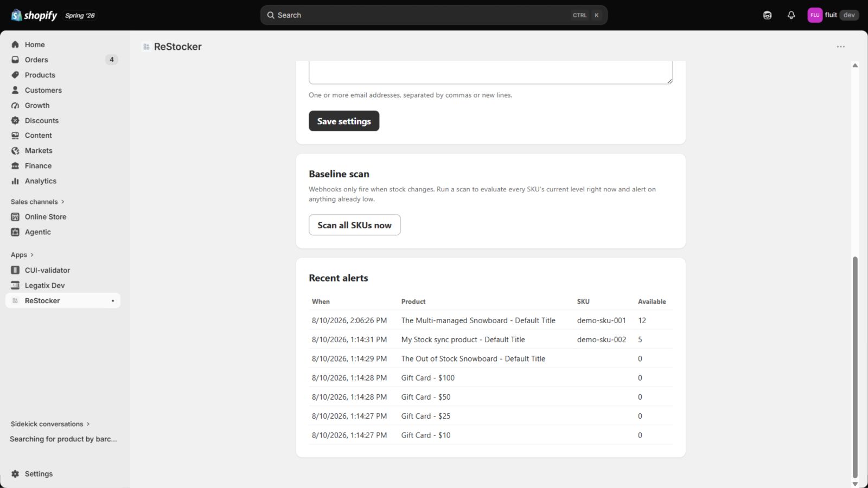Viewport: 868px width, 488px height.
Task: Click the CUI-validator app icon
Action: [x=15, y=270]
